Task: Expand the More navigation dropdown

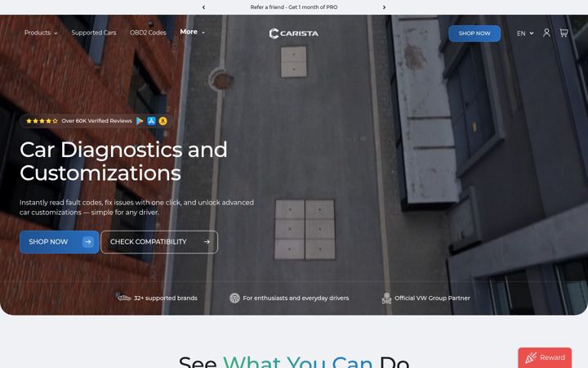Action: 193,32
